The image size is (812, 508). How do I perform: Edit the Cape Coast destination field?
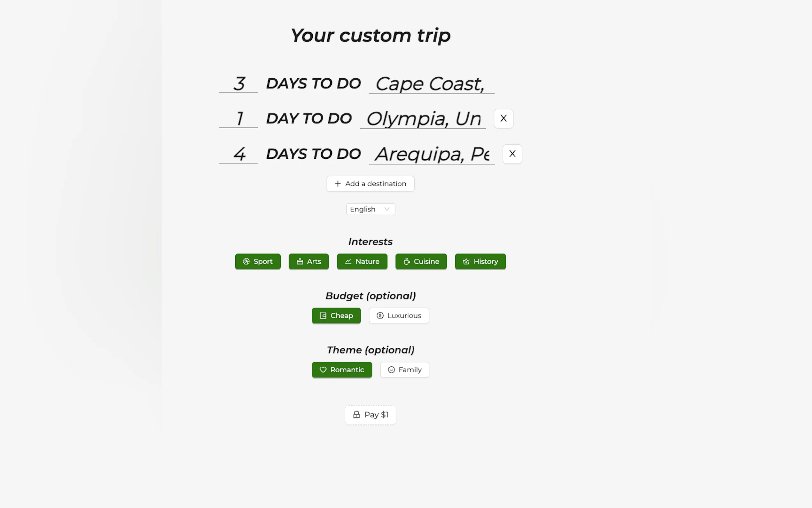(431, 84)
